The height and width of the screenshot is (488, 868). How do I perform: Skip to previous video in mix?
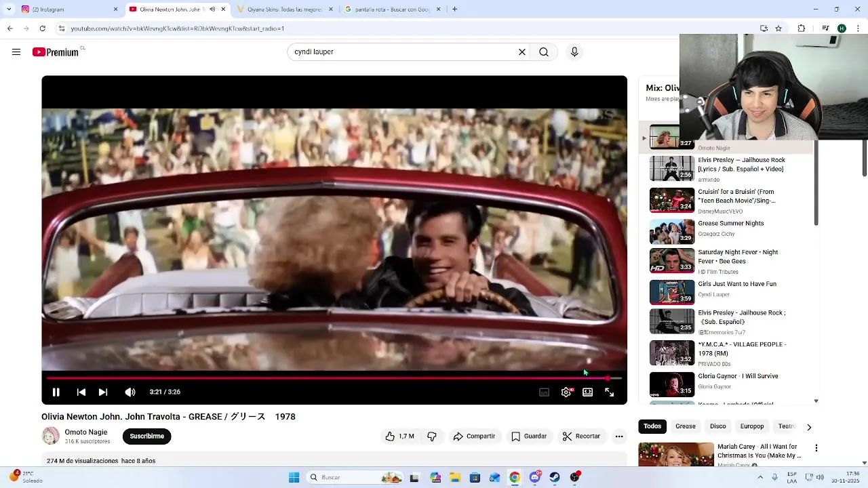[x=81, y=392]
